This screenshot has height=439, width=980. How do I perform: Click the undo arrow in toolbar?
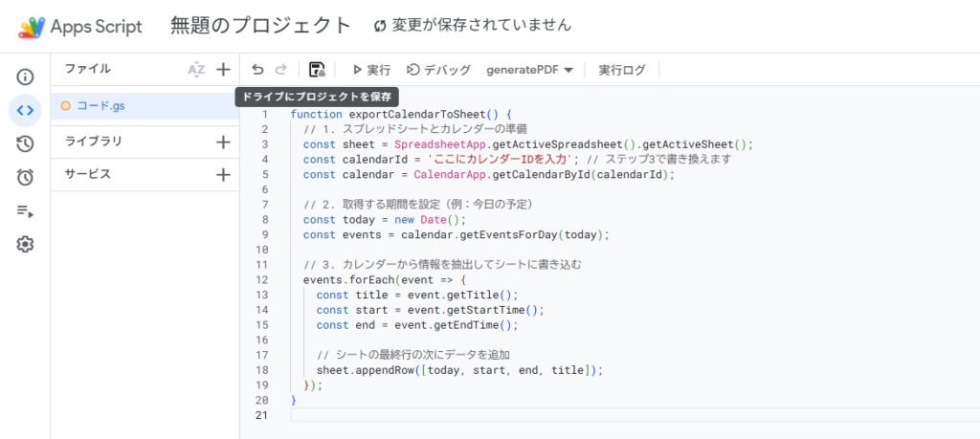tap(257, 70)
